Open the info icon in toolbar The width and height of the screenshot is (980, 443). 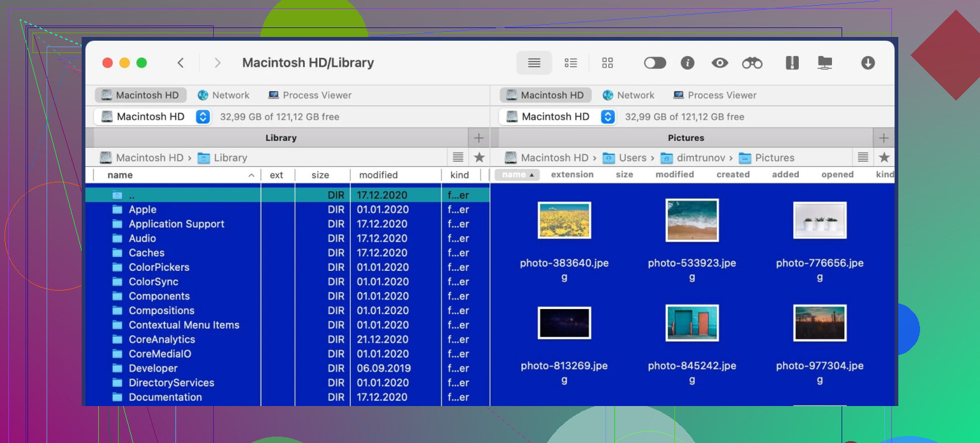(x=687, y=63)
